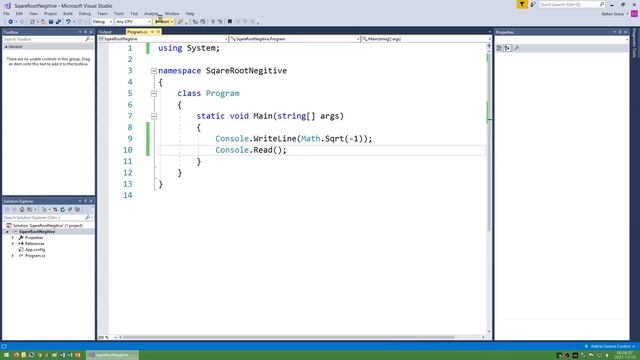Open the Main(string[] args) member dropdown
Viewport: 640px width, 360px height.
point(426,39)
